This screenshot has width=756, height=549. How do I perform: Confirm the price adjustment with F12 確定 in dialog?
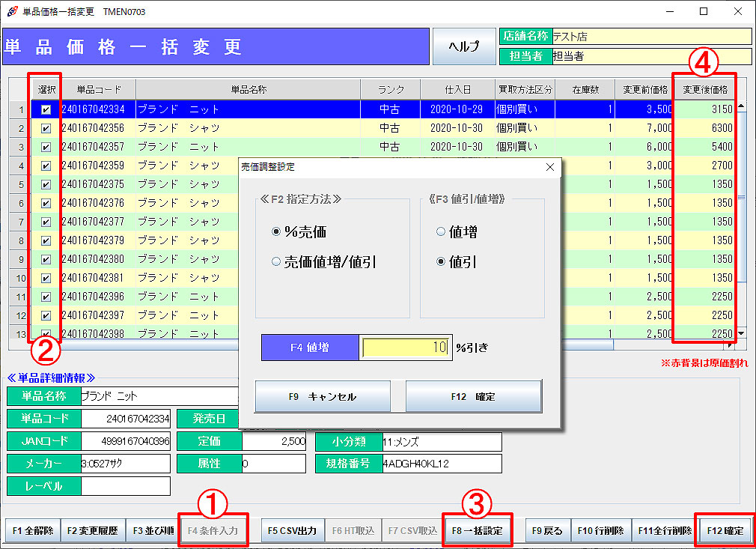pyautogui.click(x=474, y=398)
